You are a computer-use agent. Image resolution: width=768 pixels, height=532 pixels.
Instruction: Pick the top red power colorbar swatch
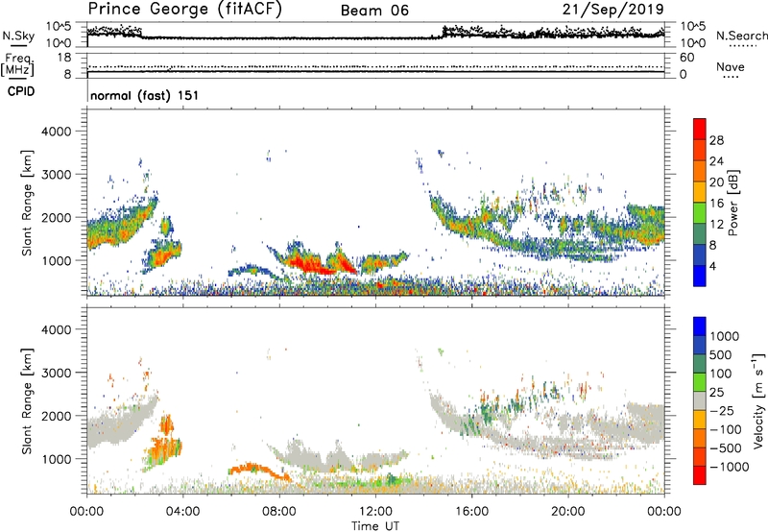(700, 129)
